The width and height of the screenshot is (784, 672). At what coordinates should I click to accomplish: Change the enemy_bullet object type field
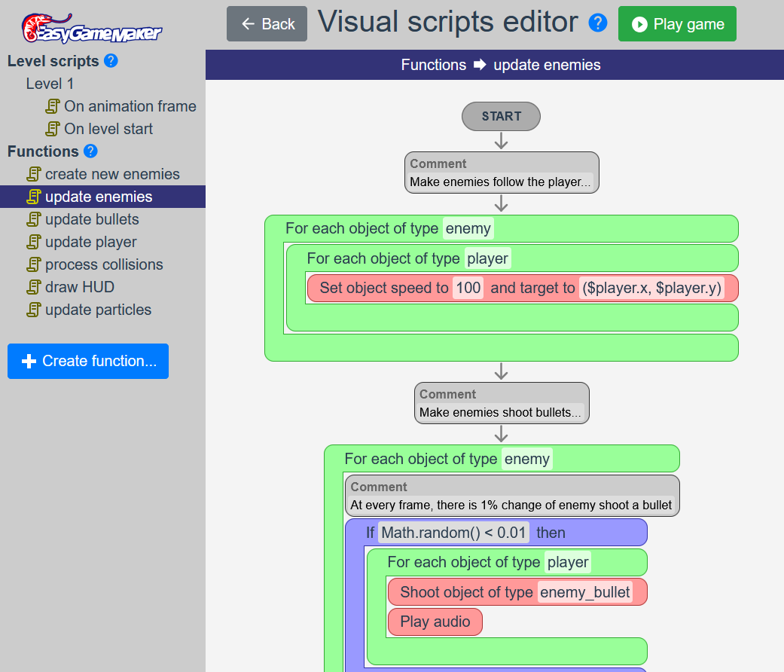585,592
